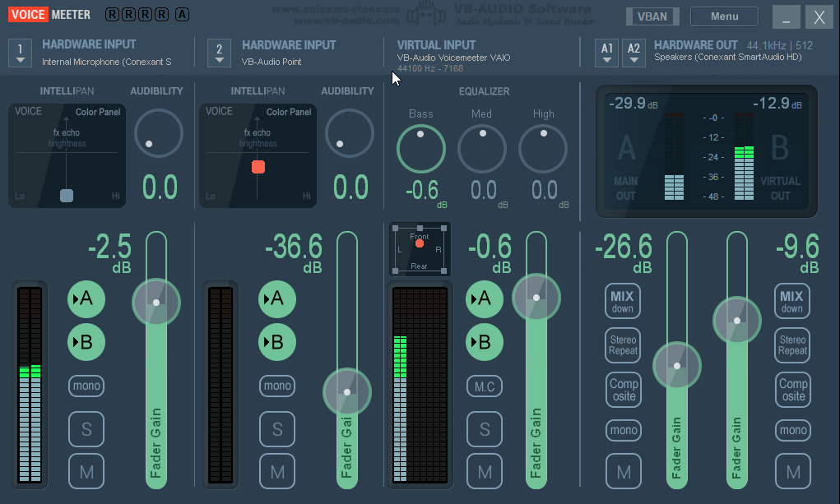
Task: Click Virtual Out B fader gain knob
Action: coord(737,321)
